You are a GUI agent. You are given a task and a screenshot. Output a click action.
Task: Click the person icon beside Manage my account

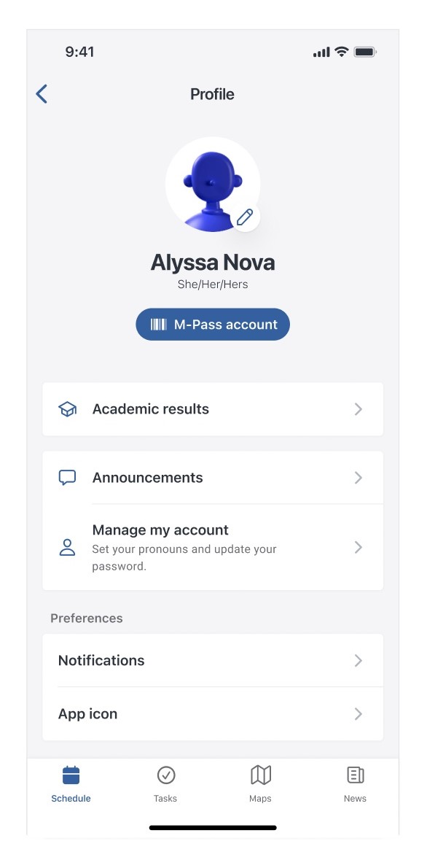(68, 548)
